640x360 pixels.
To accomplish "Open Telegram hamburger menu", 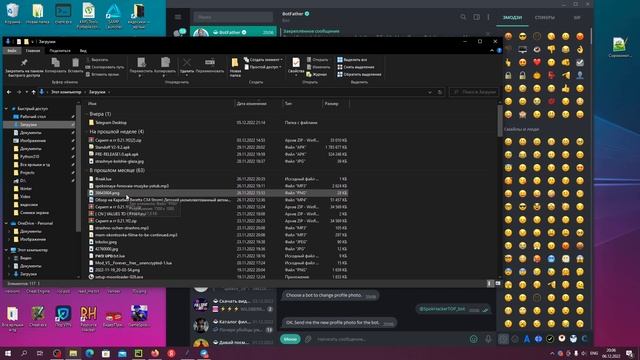I will tap(178, 17).
